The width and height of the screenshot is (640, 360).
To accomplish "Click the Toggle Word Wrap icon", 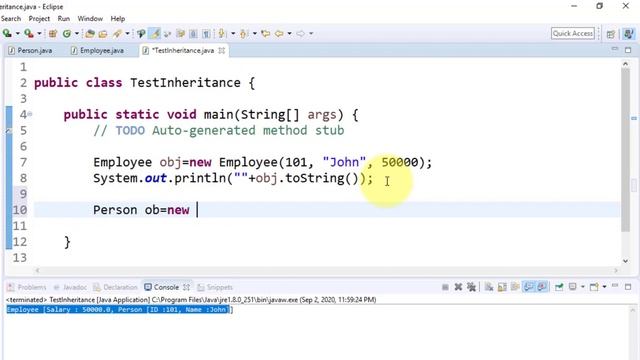I will pyautogui.click(x=167, y=33).
